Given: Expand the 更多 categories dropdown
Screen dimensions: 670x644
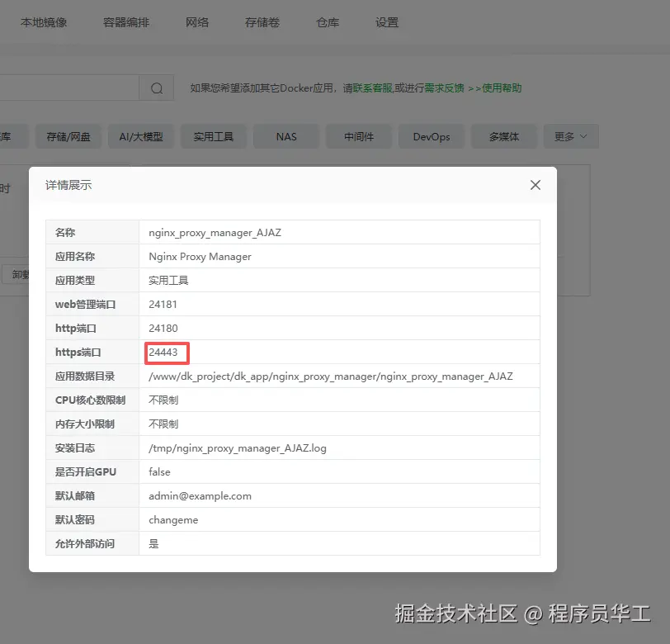Looking at the screenshot, I should click(x=571, y=136).
